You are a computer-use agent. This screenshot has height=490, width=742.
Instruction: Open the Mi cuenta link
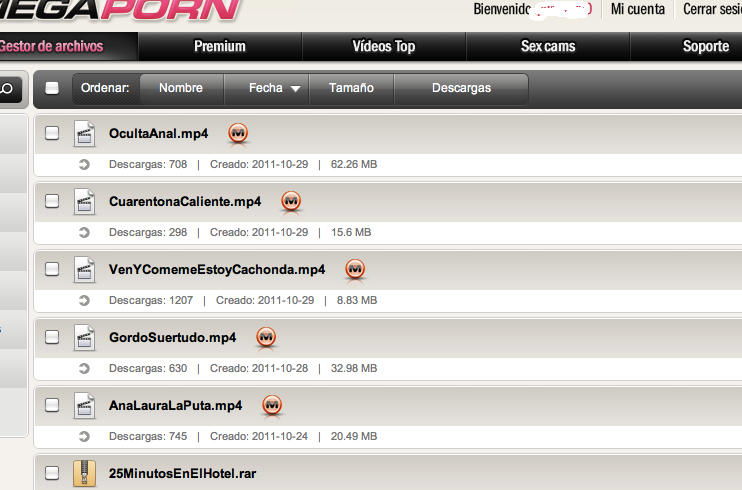point(637,9)
